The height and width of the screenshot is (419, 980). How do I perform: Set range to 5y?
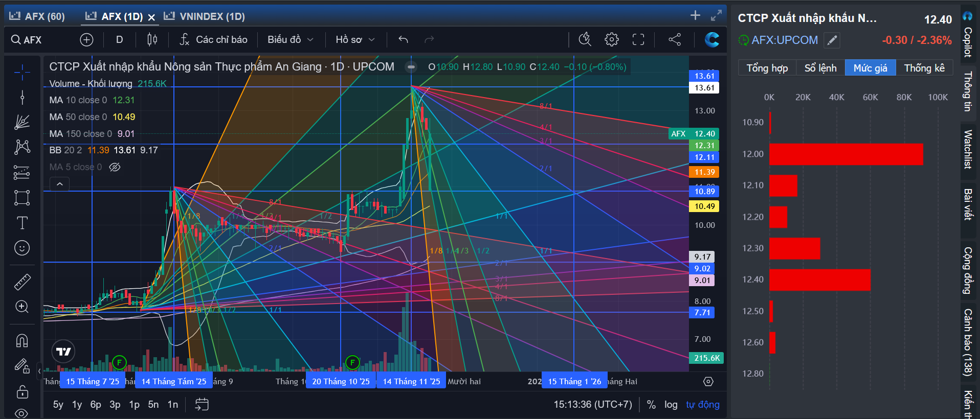pos(58,405)
